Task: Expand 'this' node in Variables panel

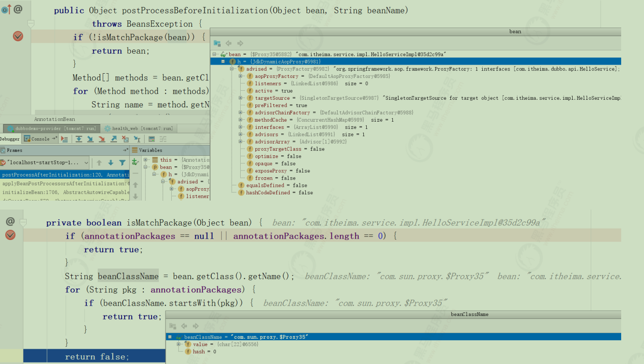Action: pos(145,160)
